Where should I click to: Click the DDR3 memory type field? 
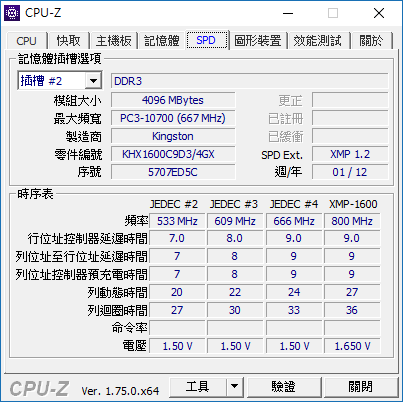[x=250, y=81]
